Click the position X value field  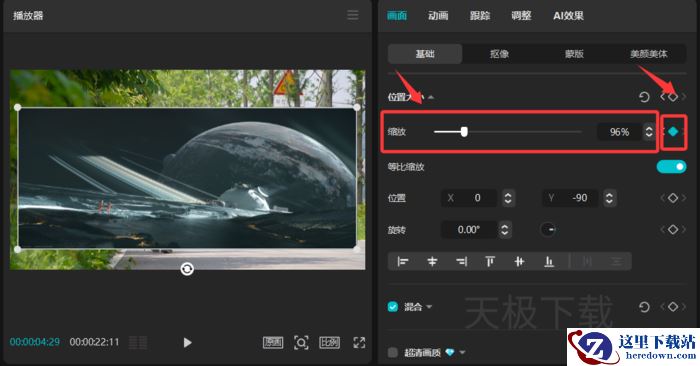point(469,198)
